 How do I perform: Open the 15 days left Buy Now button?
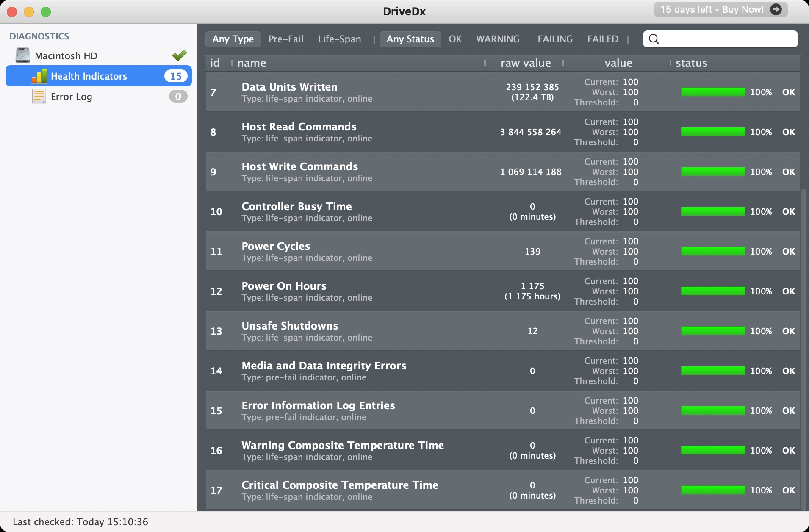pyautogui.click(x=720, y=9)
